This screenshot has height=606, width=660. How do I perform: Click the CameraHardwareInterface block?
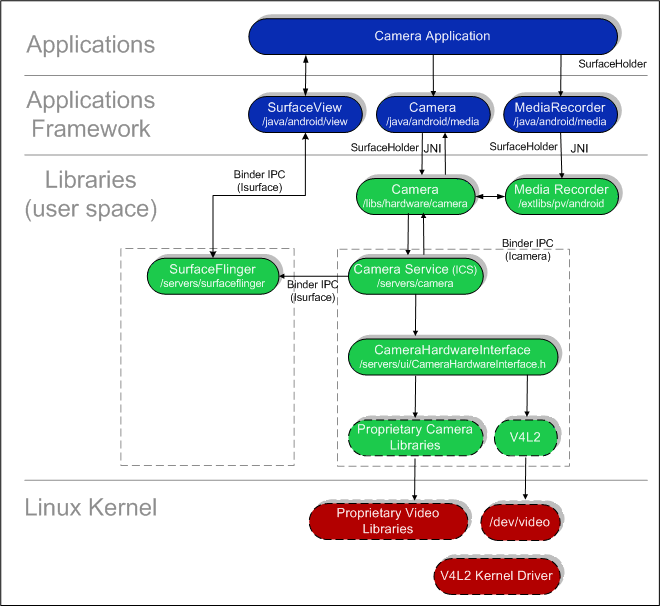[453, 357]
